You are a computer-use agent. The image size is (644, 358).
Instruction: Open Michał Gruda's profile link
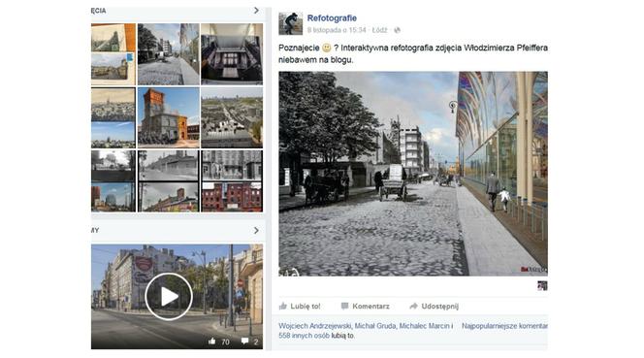tap(375, 326)
